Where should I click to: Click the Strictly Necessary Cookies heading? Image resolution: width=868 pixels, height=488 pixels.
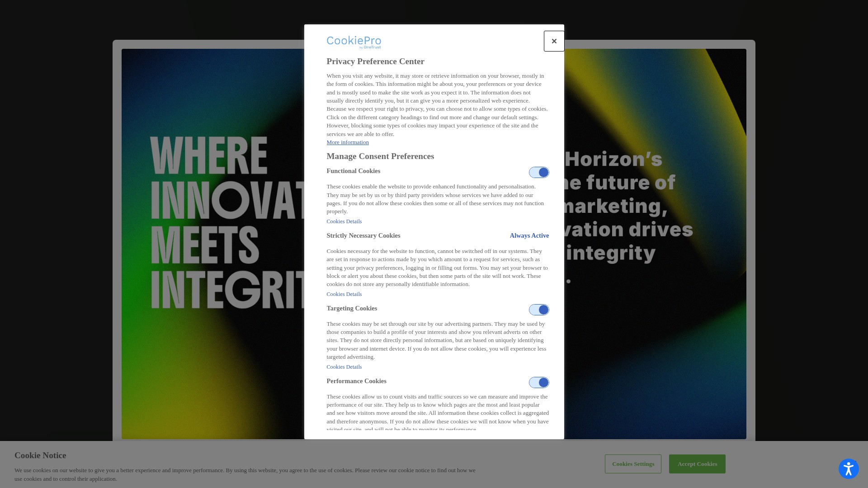point(363,236)
